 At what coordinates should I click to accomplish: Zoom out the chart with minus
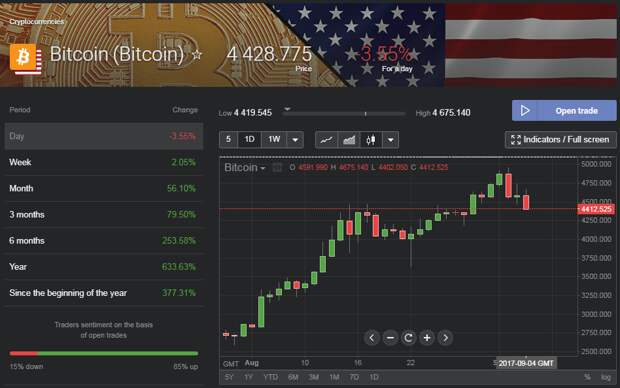(390, 338)
